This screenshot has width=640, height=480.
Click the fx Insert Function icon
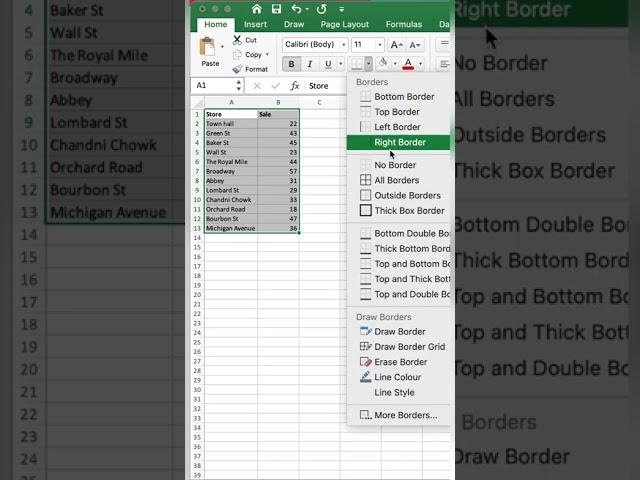(x=295, y=86)
